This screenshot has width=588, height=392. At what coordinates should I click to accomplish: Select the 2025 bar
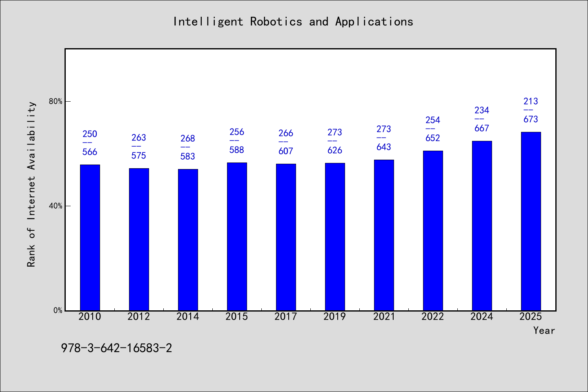tap(531, 221)
